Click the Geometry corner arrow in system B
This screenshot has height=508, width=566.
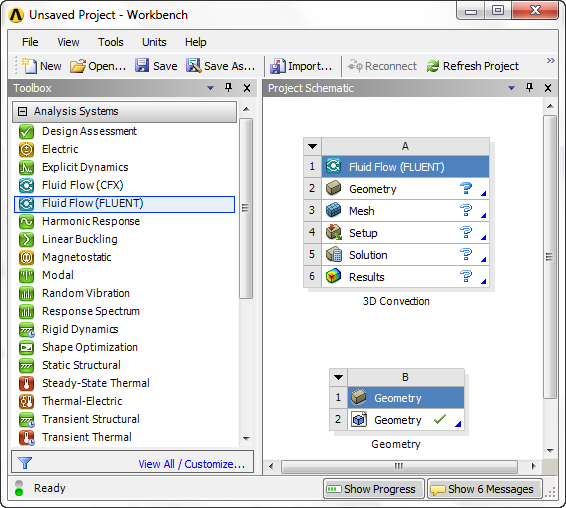458,424
